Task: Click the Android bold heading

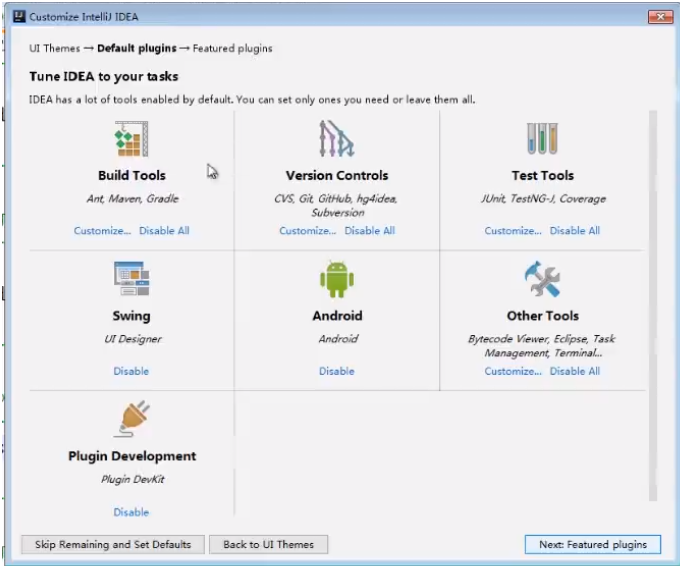Action: pyautogui.click(x=337, y=316)
